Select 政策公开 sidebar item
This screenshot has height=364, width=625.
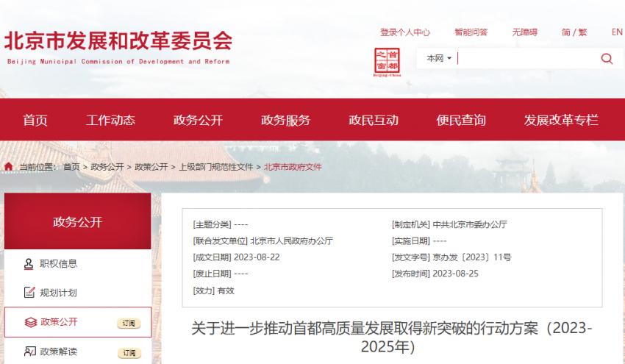click(78, 322)
